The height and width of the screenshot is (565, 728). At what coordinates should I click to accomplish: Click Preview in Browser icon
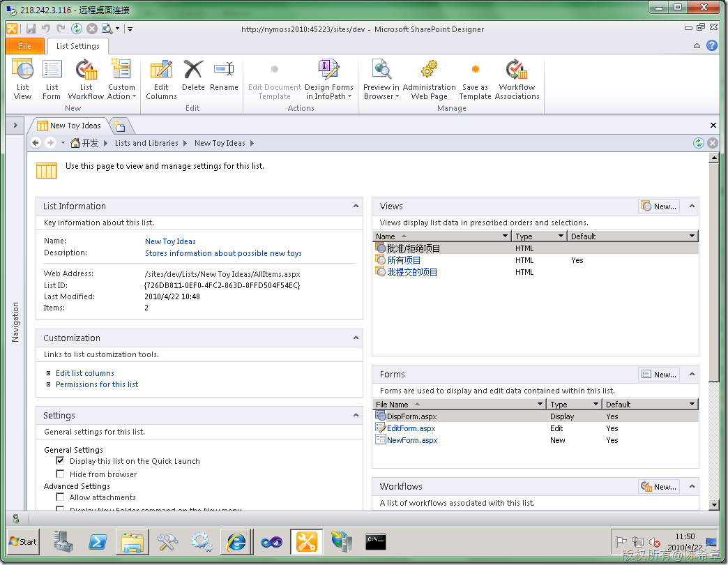tap(381, 79)
